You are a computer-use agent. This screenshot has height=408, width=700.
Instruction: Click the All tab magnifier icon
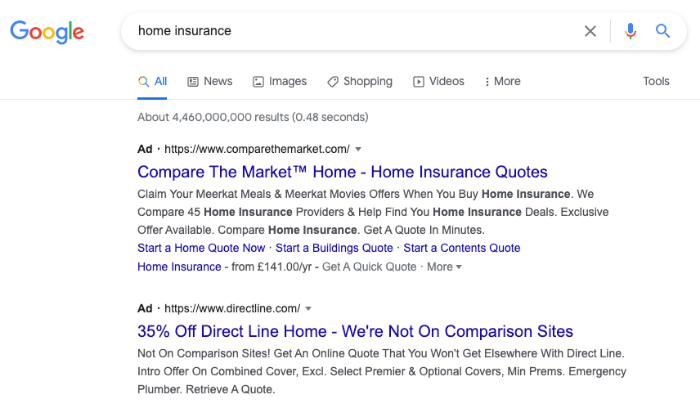pyautogui.click(x=143, y=82)
